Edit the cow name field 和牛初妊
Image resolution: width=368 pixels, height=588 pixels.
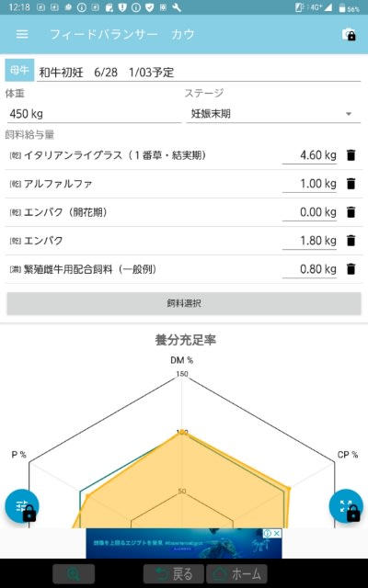click(x=199, y=72)
